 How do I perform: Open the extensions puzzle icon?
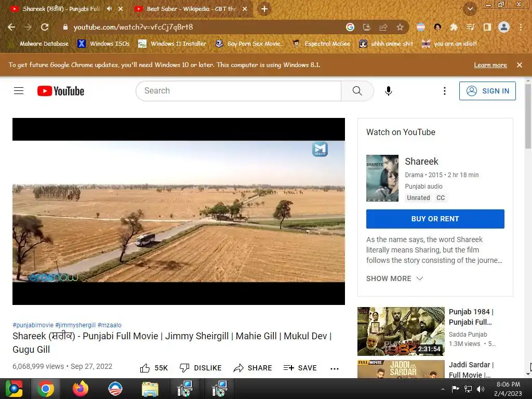coord(454,27)
